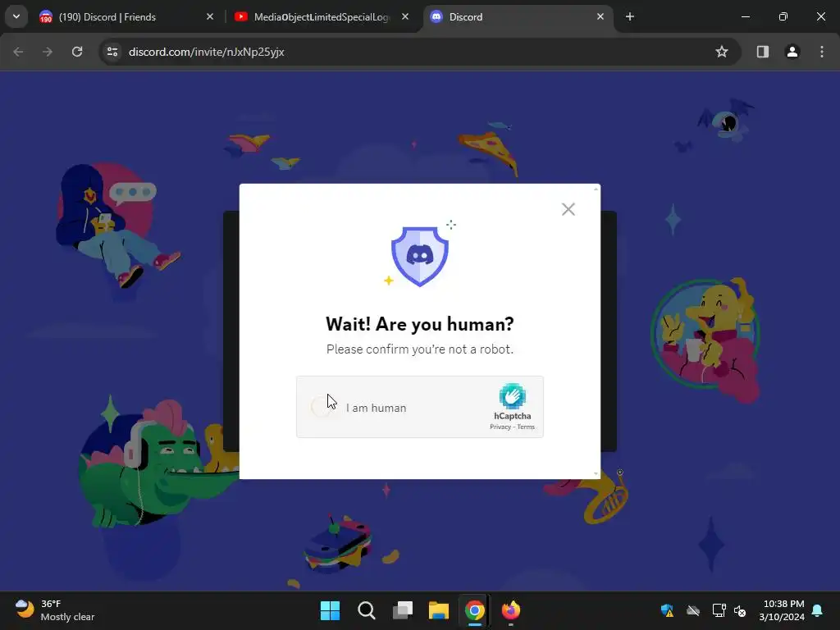Open network display tray icon

[719, 610]
